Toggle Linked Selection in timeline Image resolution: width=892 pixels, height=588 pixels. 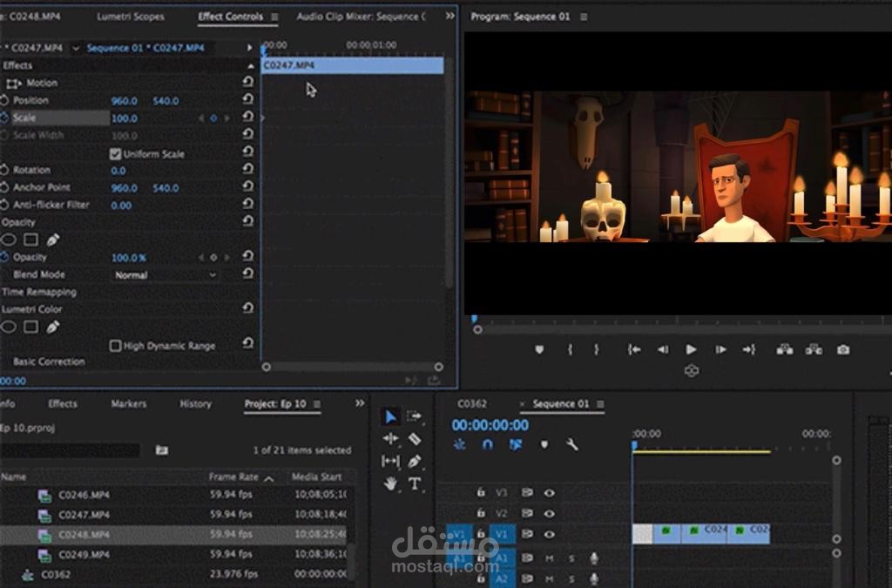516,444
